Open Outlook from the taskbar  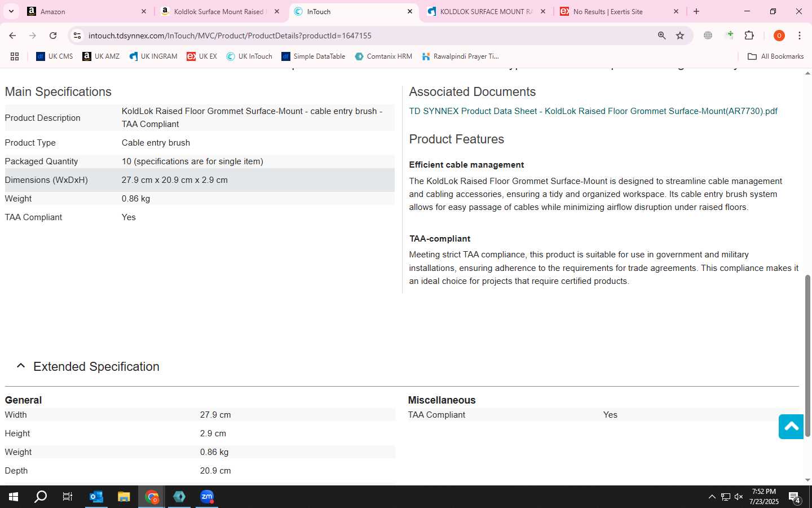pos(96,497)
